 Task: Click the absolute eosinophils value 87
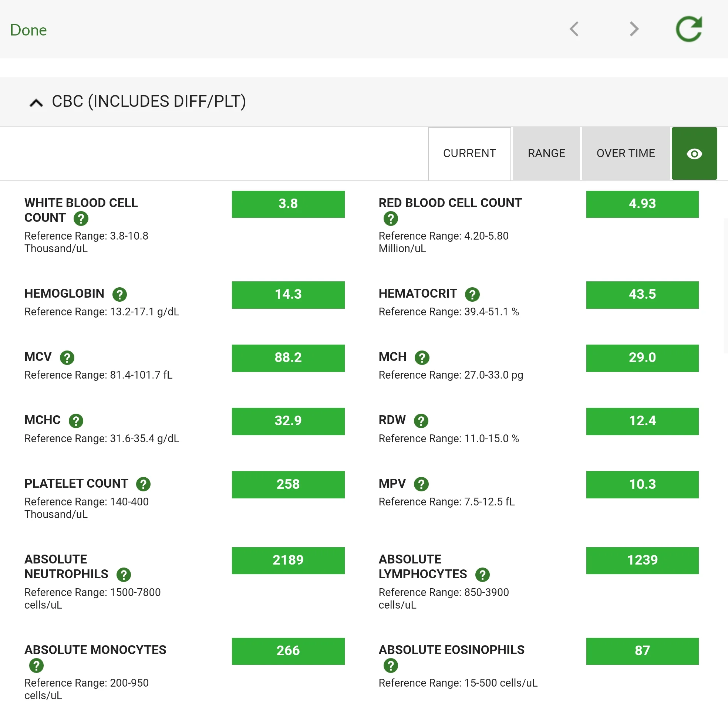(642, 651)
